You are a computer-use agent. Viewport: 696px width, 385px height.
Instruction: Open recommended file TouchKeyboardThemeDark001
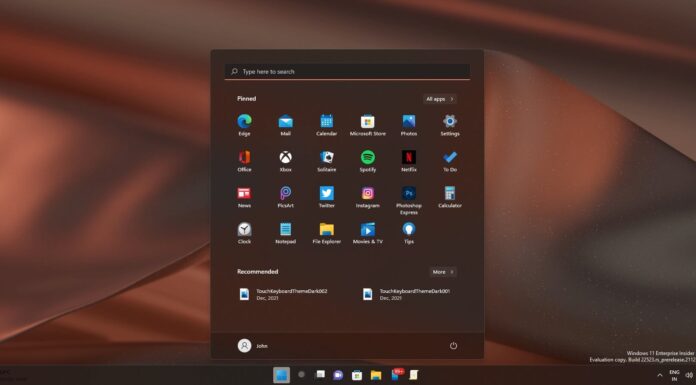tap(407, 294)
